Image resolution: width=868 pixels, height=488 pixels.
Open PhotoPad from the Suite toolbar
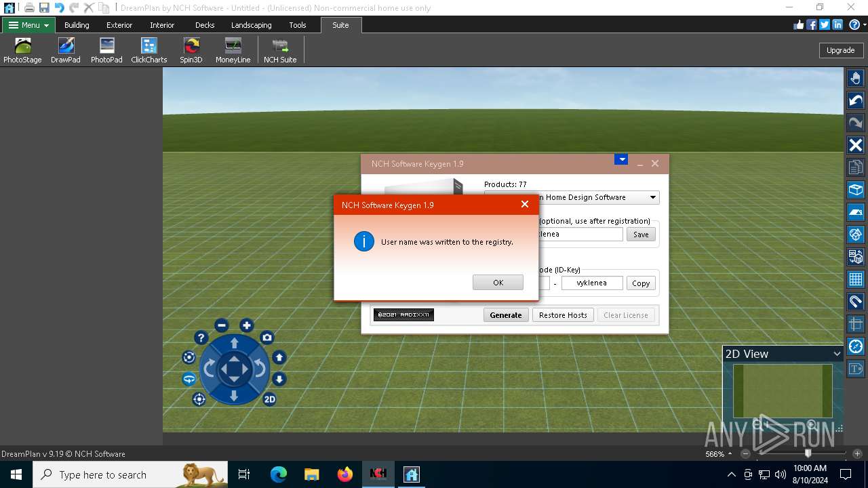click(106, 51)
